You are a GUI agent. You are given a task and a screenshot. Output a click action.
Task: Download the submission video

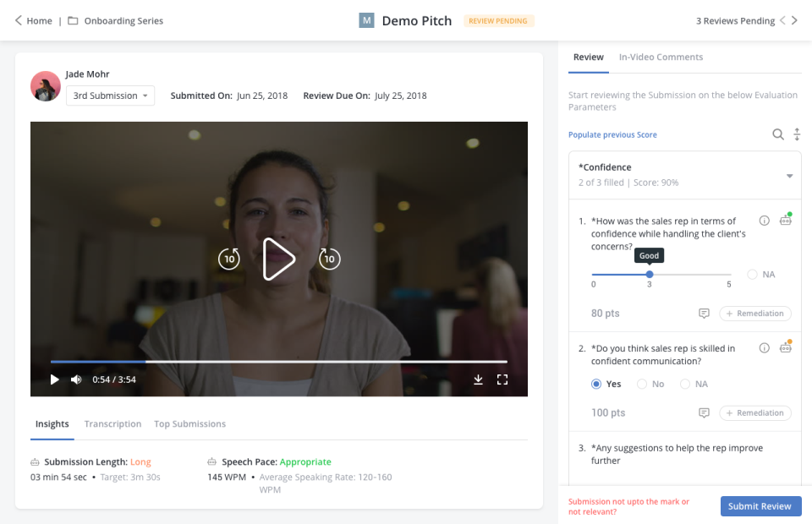tap(479, 379)
